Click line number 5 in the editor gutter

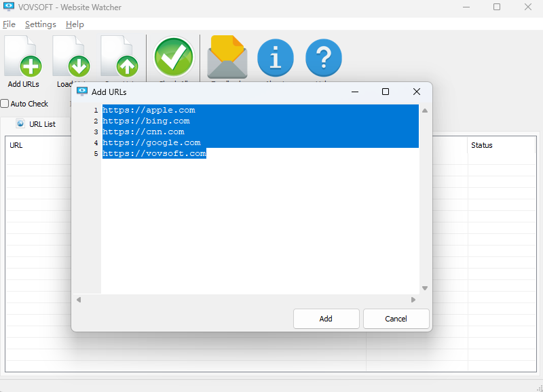tap(96, 154)
